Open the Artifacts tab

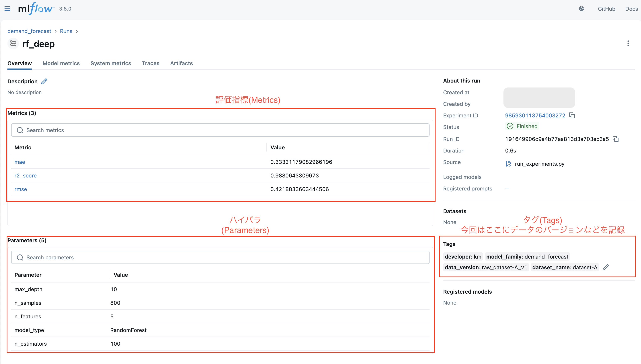pyautogui.click(x=181, y=64)
